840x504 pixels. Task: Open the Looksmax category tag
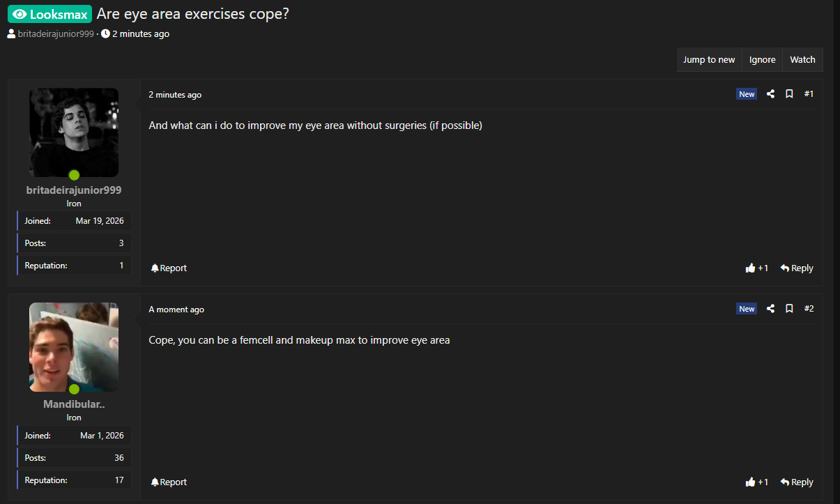(49, 14)
